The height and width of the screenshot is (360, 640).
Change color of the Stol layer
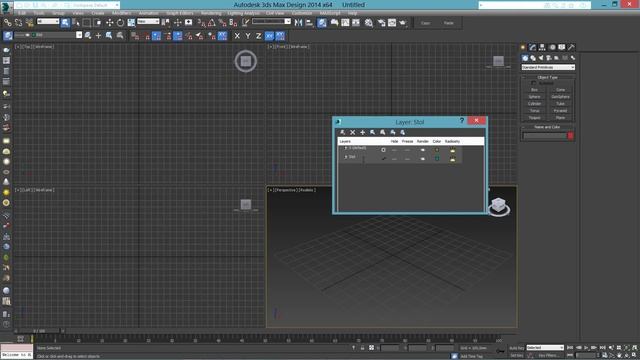[437, 158]
